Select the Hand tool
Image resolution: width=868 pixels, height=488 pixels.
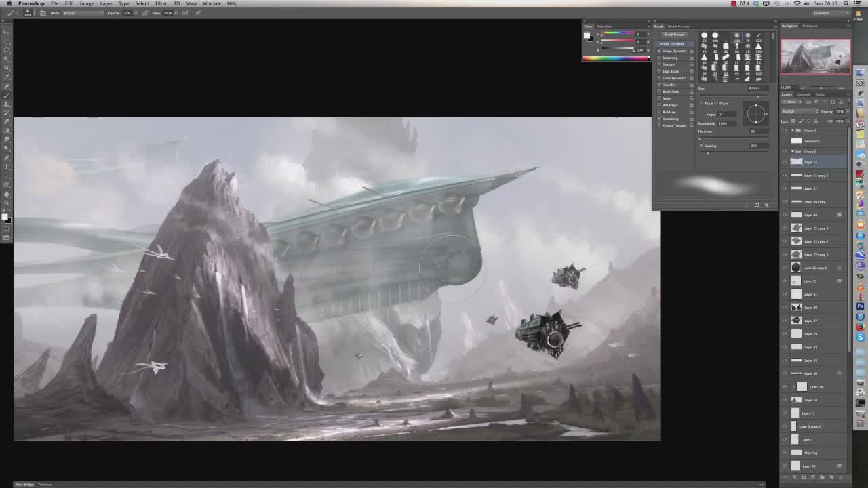click(x=7, y=192)
